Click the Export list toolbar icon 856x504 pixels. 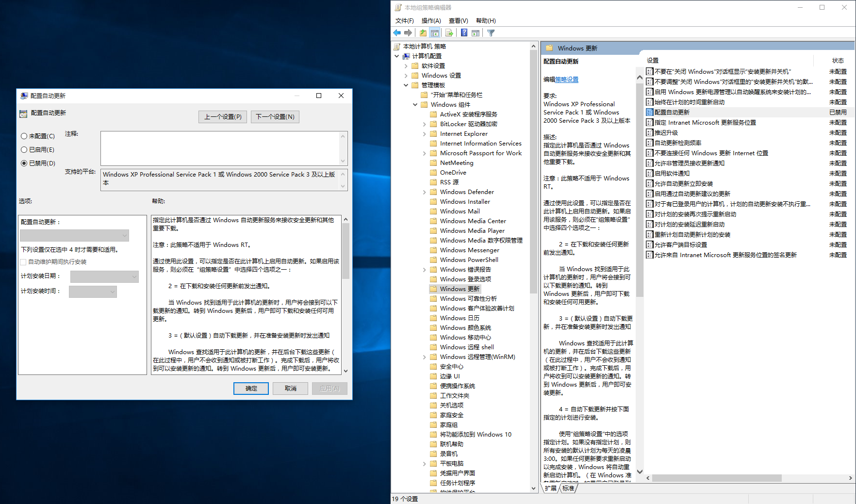click(x=449, y=33)
